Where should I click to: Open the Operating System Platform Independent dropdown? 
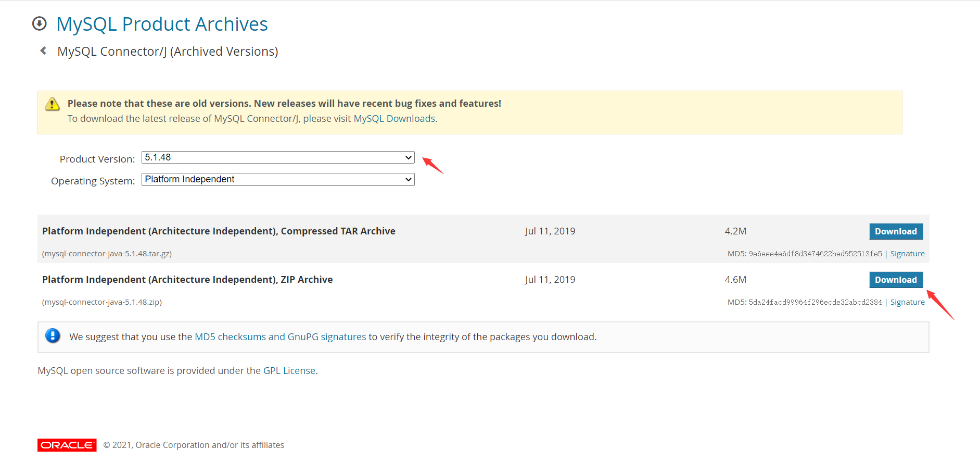pos(278,179)
